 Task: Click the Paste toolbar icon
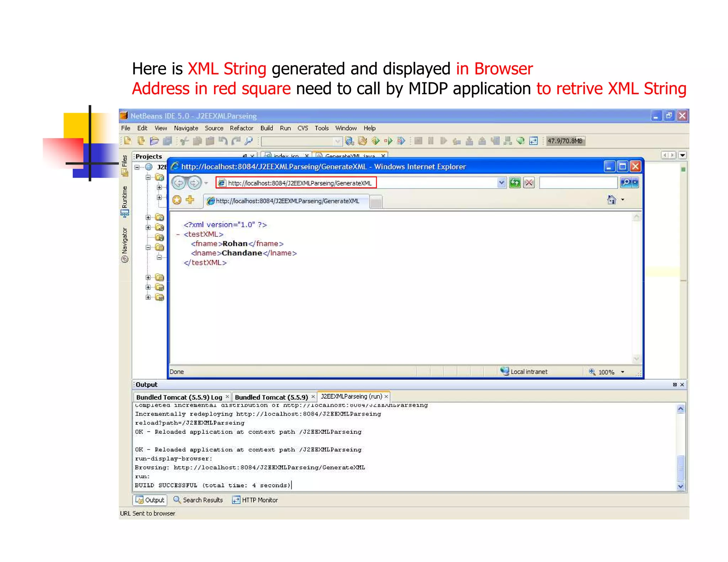tap(210, 141)
